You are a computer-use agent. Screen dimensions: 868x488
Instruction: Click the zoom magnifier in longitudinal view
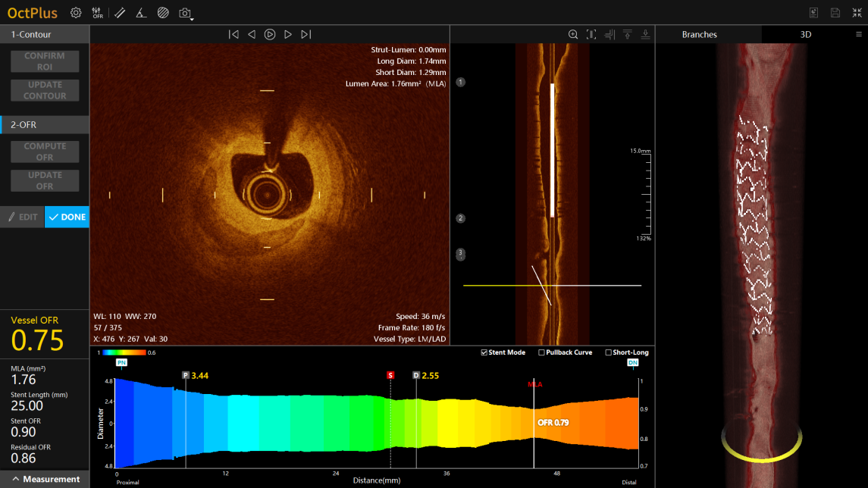pos(573,34)
